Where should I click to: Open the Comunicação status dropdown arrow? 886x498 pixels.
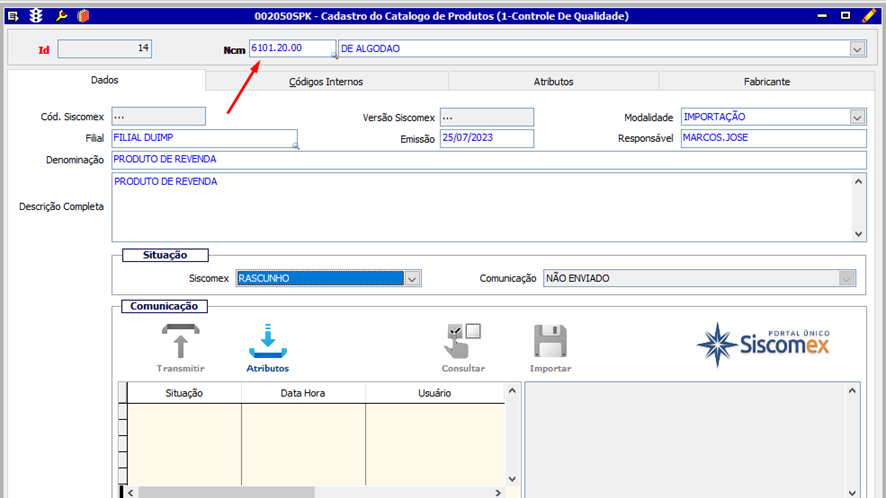pyautogui.click(x=846, y=279)
